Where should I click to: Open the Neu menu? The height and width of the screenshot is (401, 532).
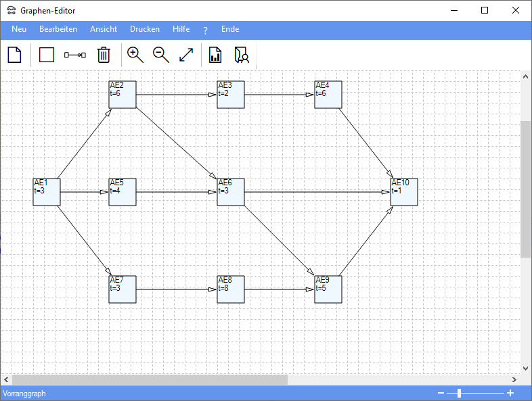pos(19,29)
